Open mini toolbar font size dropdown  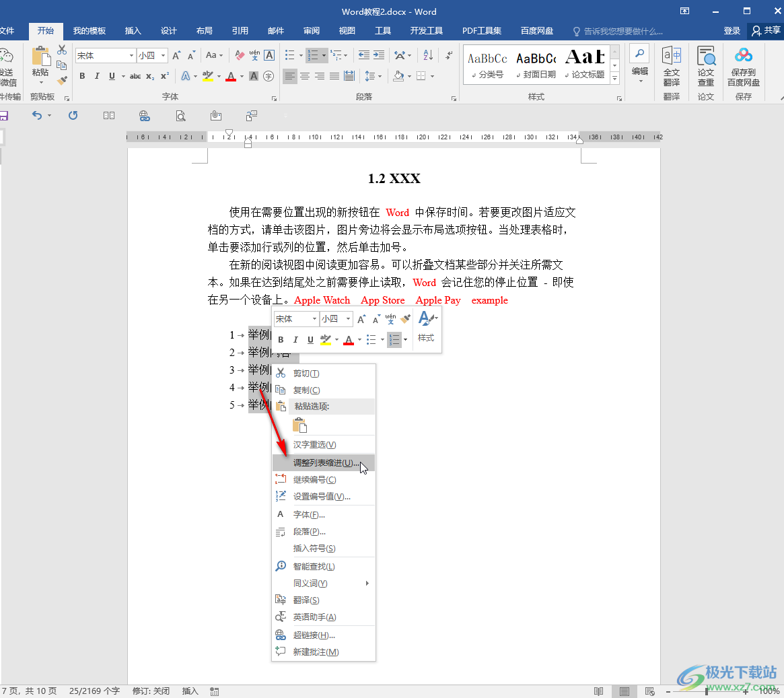pos(348,318)
